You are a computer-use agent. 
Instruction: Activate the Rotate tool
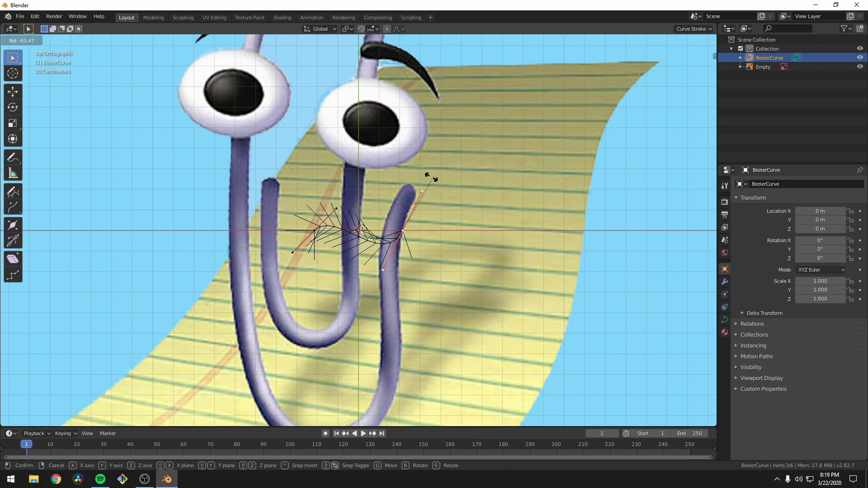pyautogui.click(x=13, y=108)
